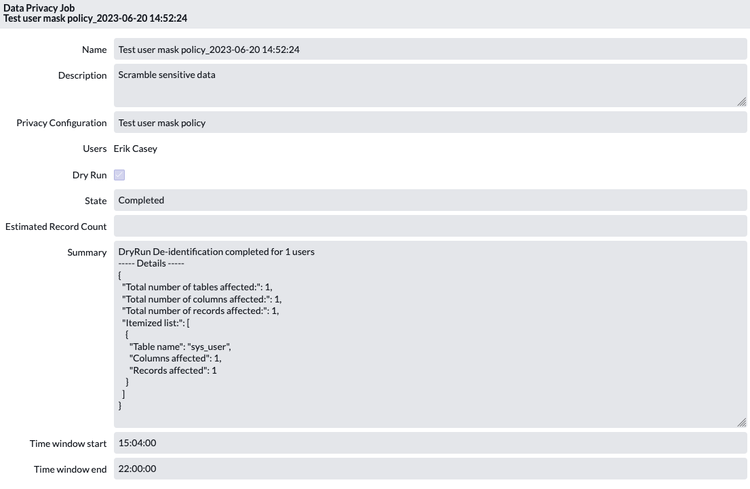Click the Privacy Configuration field
This screenshot has height=489, width=750.
430,122
